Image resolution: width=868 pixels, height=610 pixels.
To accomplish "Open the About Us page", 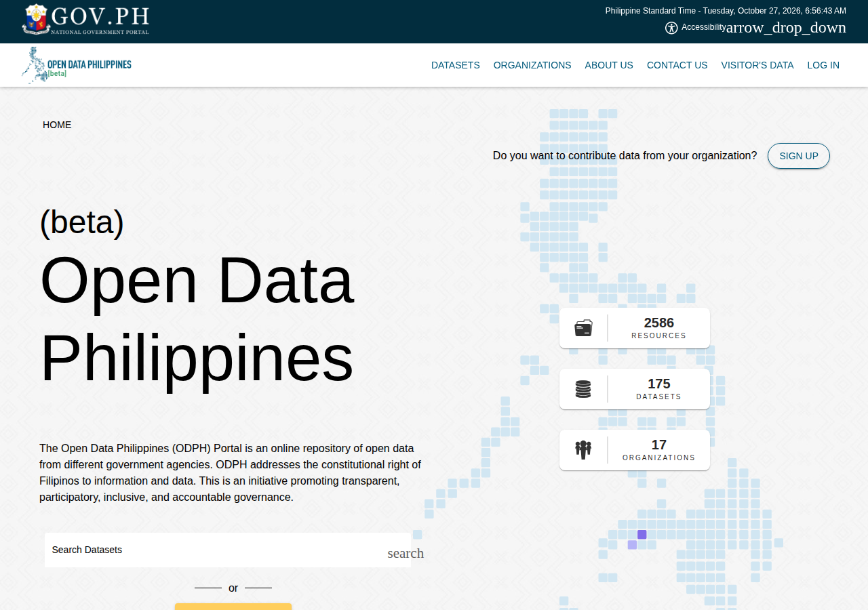I will [609, 65].
